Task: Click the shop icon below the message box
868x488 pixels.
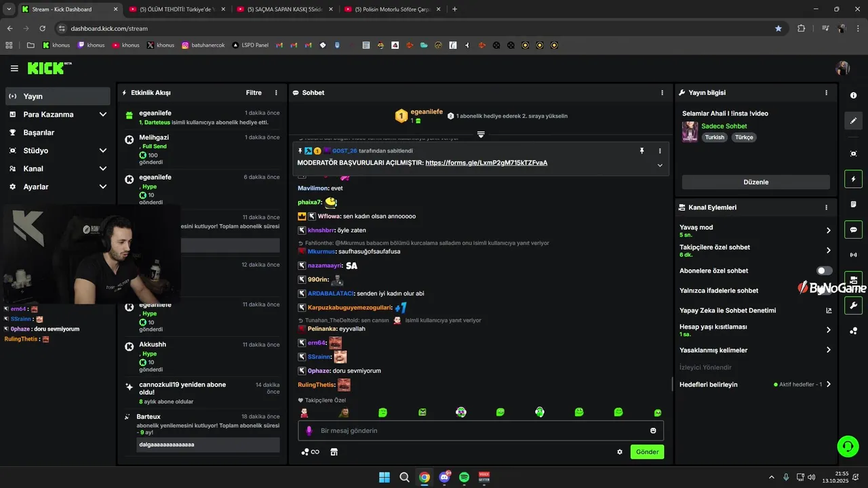Action: tap(334, 452)
